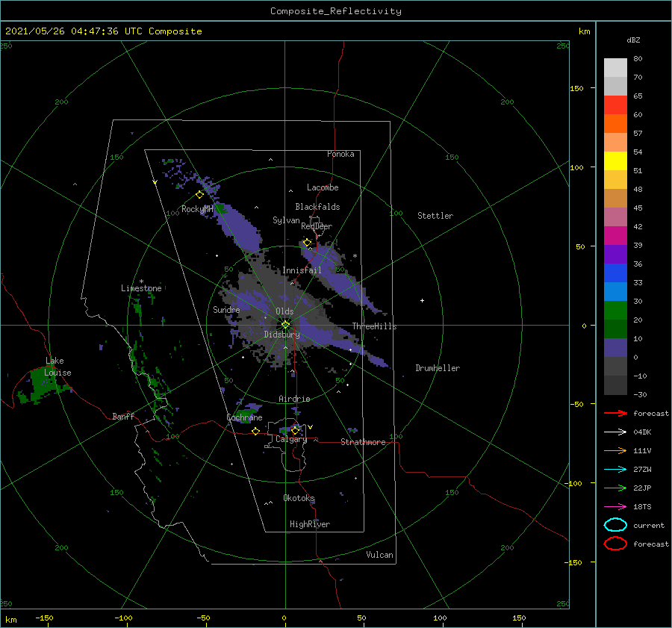Click the Vulcan city label
This screenshot has height=628, width=672.
click(380, 555)
